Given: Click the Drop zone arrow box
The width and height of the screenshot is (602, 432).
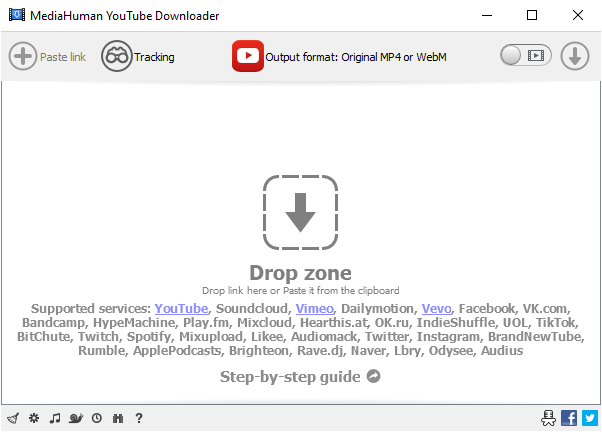Looking at the screenshot, I should pyautogui.click(x=300, y=212).
